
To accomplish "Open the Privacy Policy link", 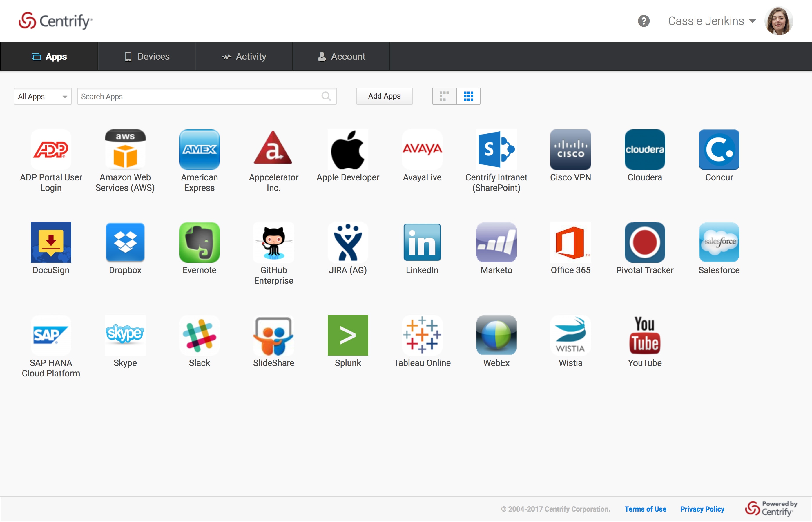I will point(702,509).
